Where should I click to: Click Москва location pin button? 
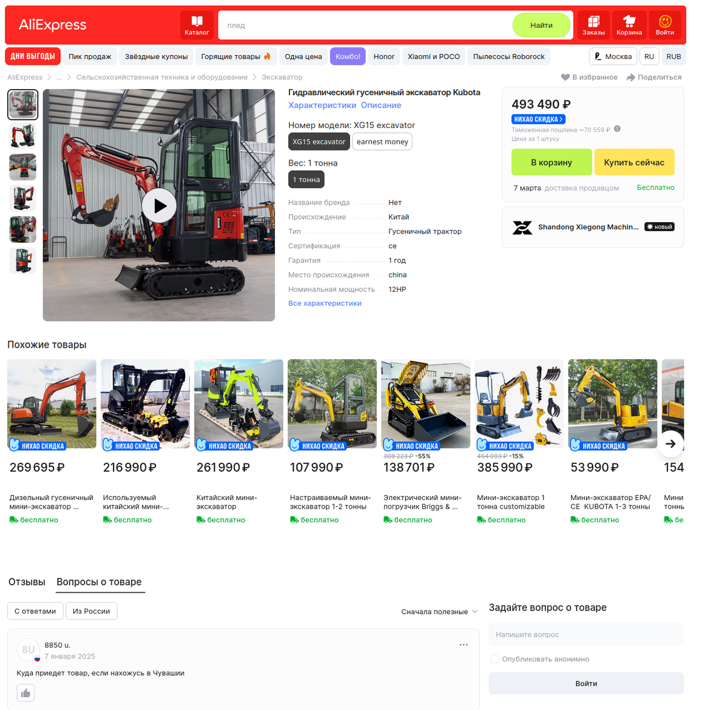coord(613,56)
